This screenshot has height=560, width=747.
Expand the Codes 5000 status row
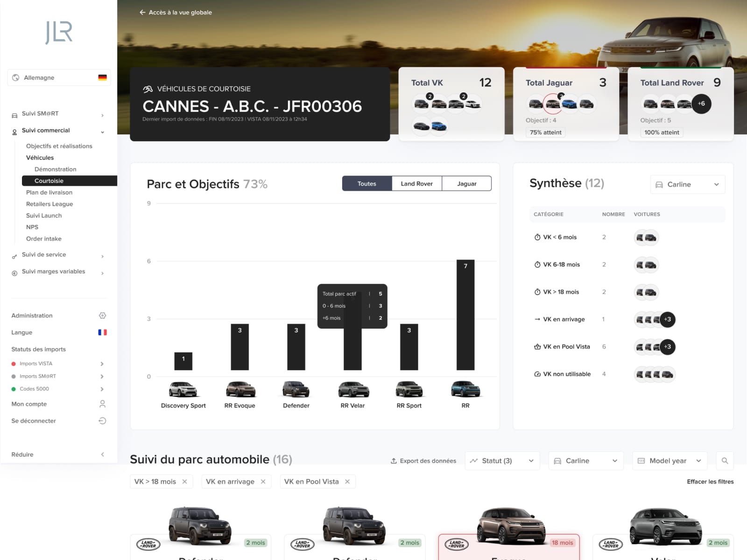pyautogui.click(x=58, y=389)
